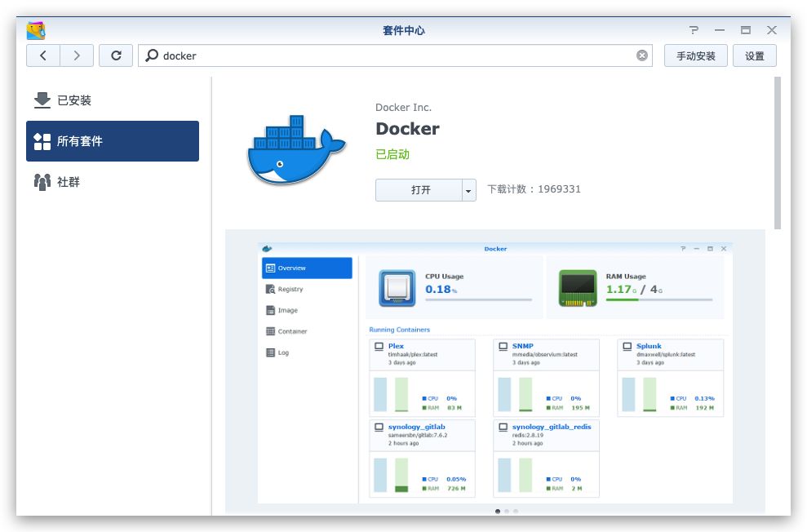Click the back navigation arrow
Viewport: 807px width, 532px height.
43,55
